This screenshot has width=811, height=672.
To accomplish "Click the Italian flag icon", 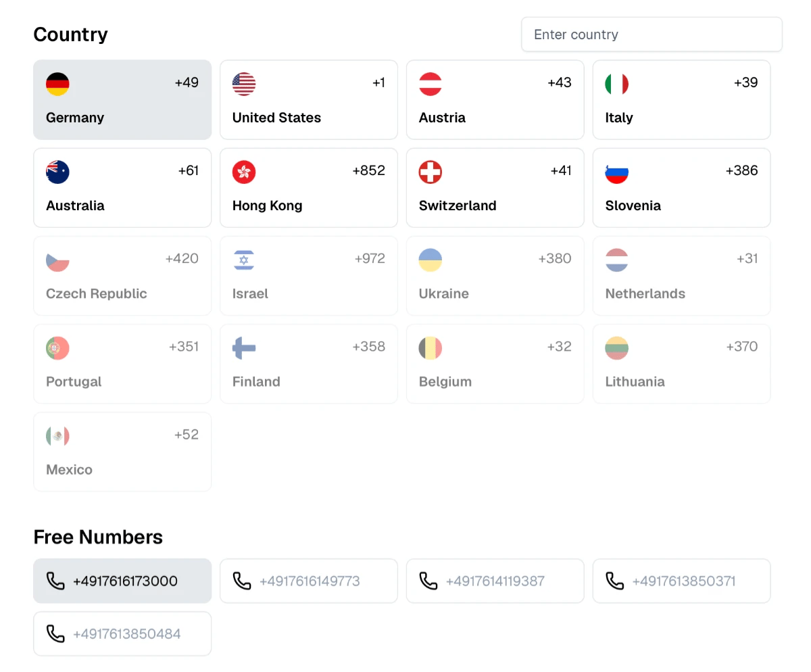I will [x=617, y=85].
